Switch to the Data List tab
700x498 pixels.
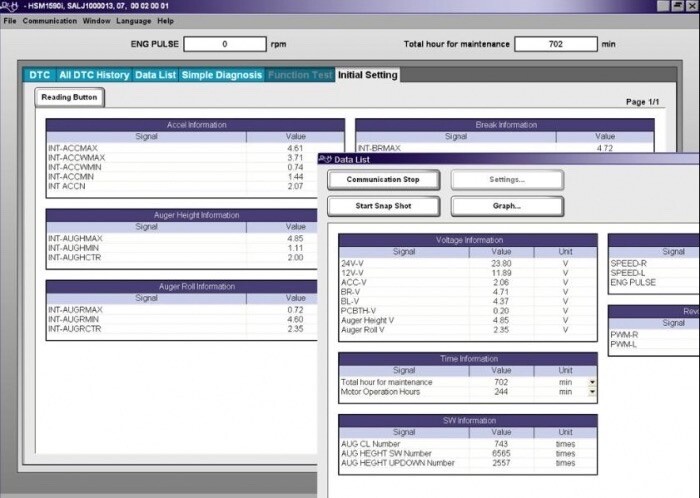(155, 75)
